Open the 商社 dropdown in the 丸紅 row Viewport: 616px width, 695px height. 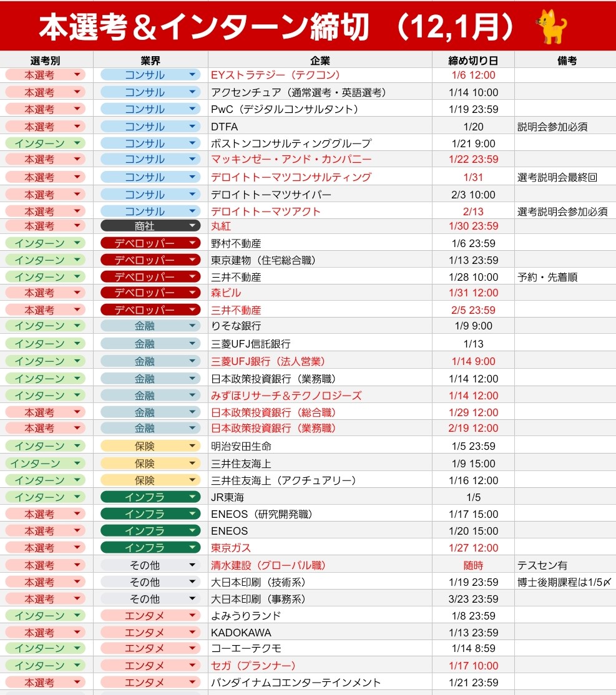pos(150,226)
